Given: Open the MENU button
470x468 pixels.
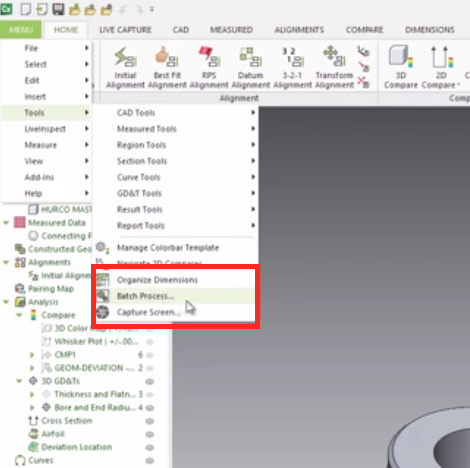Looking at the screenshot, I should click(x=21, y=30).
